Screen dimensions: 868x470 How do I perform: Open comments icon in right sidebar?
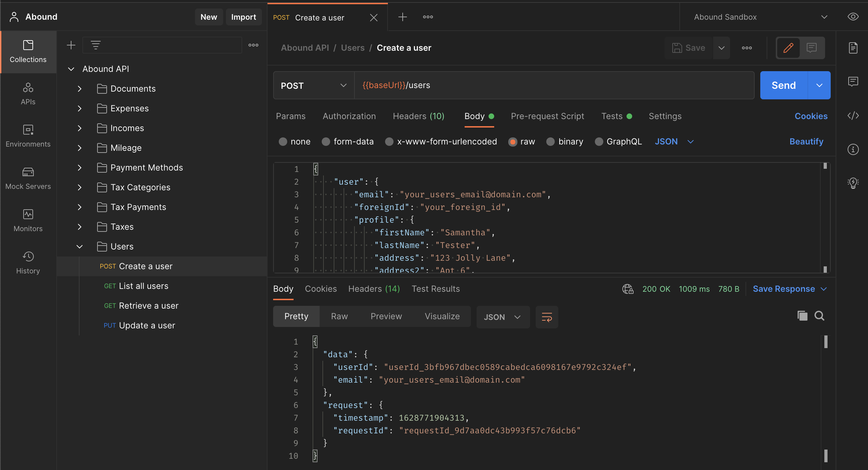[x=853, y=82]
